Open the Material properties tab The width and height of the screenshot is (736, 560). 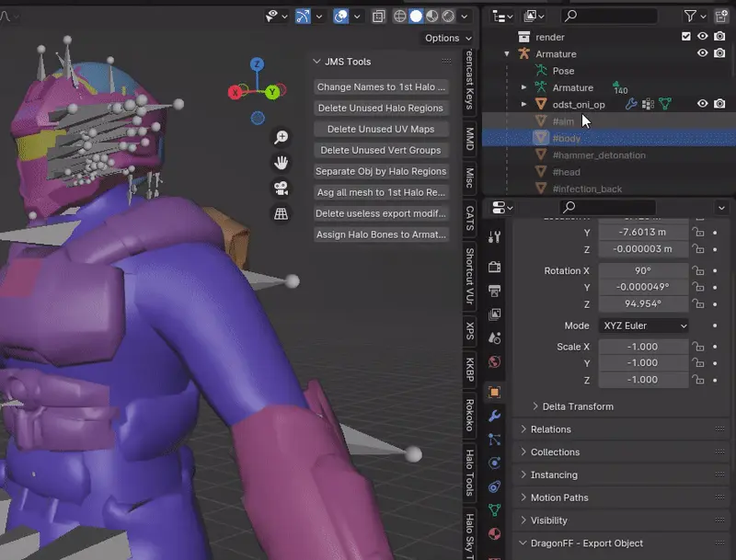tap(494, 533)
